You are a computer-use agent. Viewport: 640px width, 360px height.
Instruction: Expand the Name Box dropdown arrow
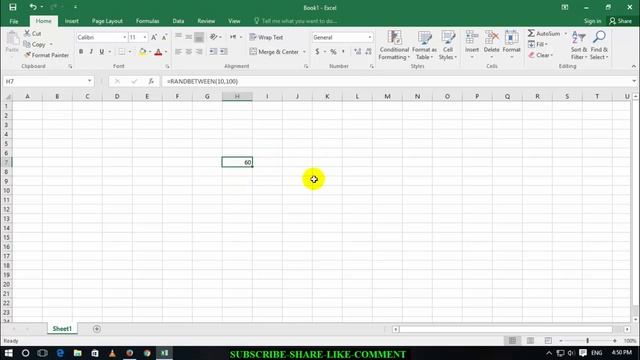89,81
